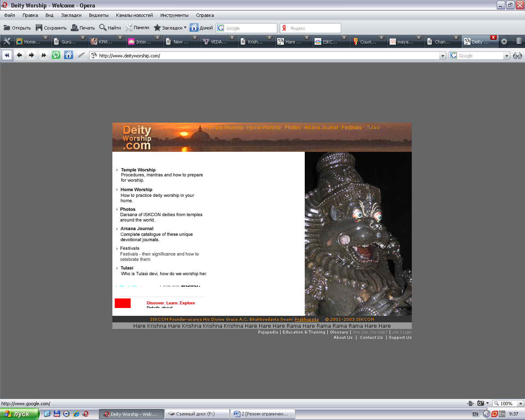
Task: Open the Arcana Journal link in page list
Action: click(137, 228)
